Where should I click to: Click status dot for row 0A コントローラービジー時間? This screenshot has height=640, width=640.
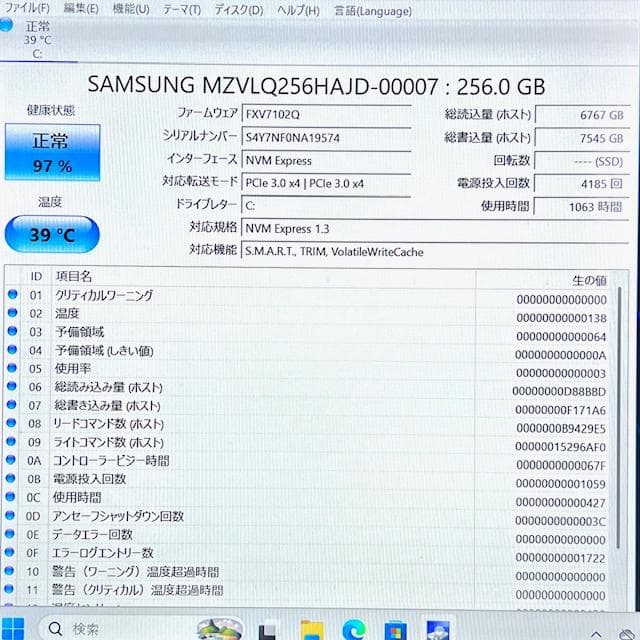[11, 460]
